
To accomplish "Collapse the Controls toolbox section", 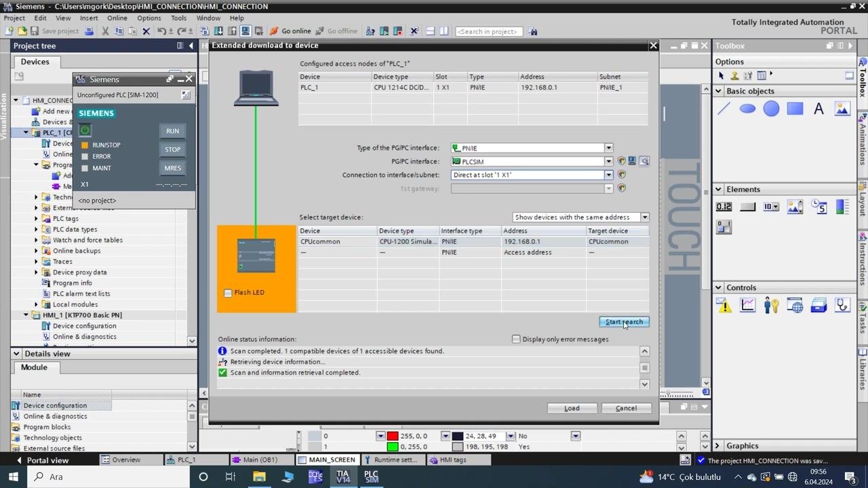I will pyautogui.click(x=718, y=287).
